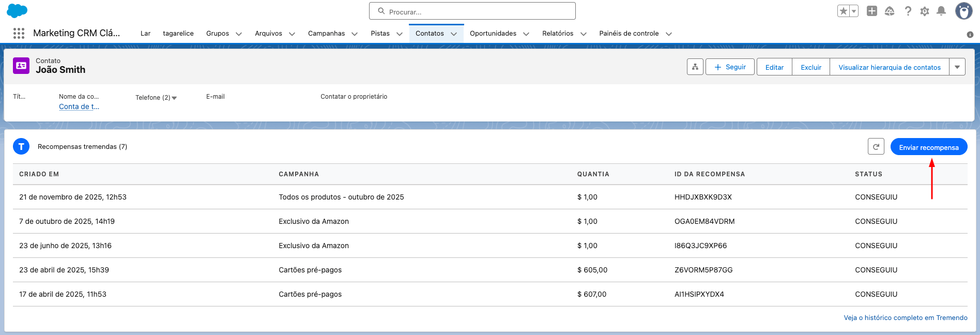Open the favorites star icon

click(x=844, y=11)
